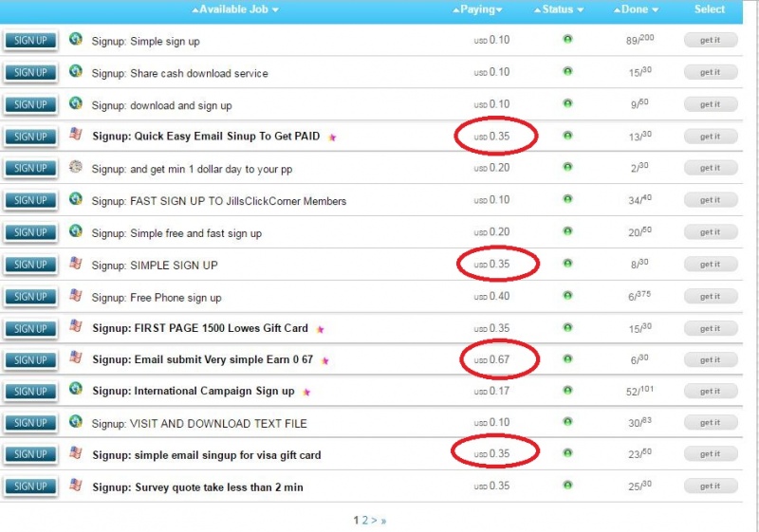Click gear-like icon beside 'min 1 dollar day'
Viewport: 759px width, 532px height.
point(76,166)
